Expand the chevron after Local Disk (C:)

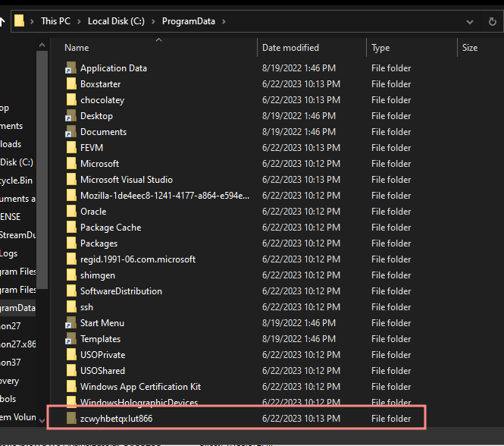[x=155, y=21]
